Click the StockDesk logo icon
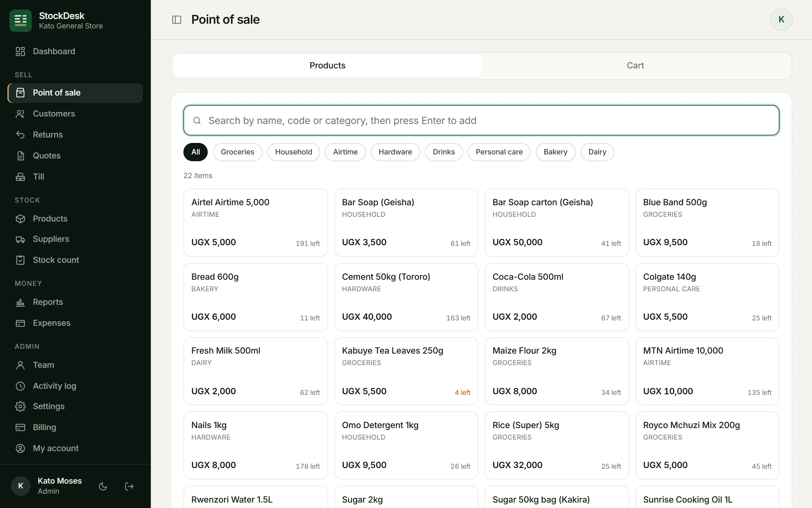812x508 pixels. click(21, 20)
